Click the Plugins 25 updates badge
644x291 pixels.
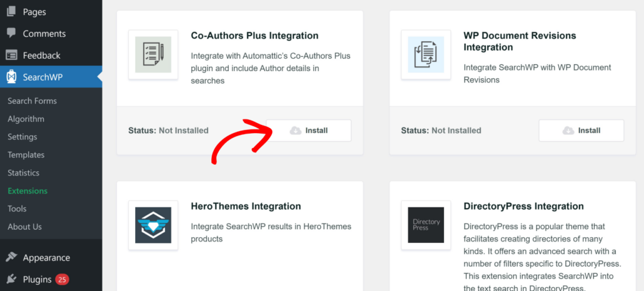(x=62, y=280)
